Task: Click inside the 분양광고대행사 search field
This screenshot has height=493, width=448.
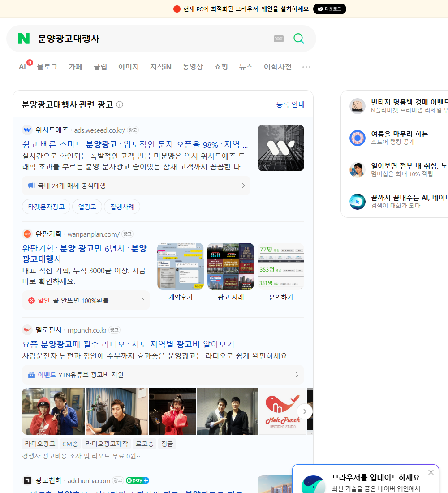Action: [152, 39]
